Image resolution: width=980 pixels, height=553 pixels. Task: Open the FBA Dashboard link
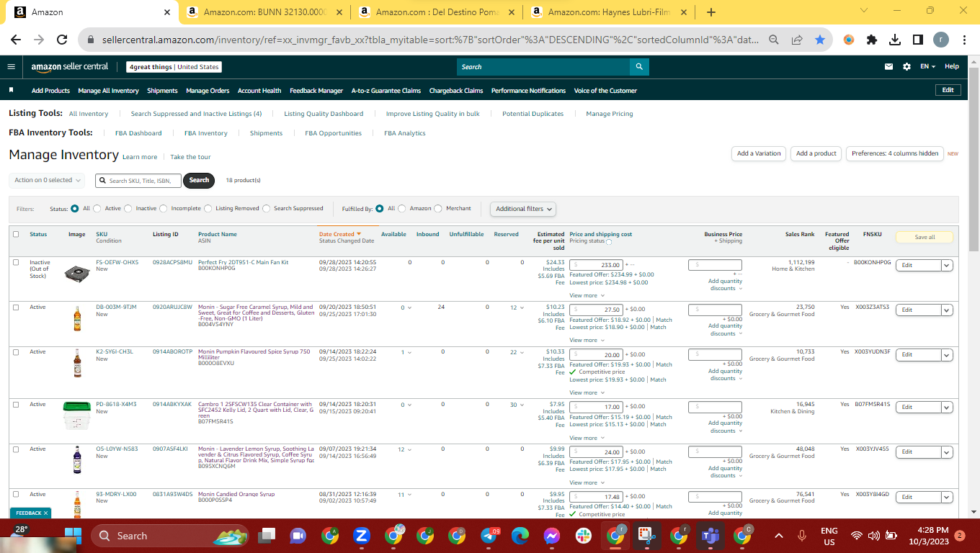pyautogui.click(x=138, y=133)
